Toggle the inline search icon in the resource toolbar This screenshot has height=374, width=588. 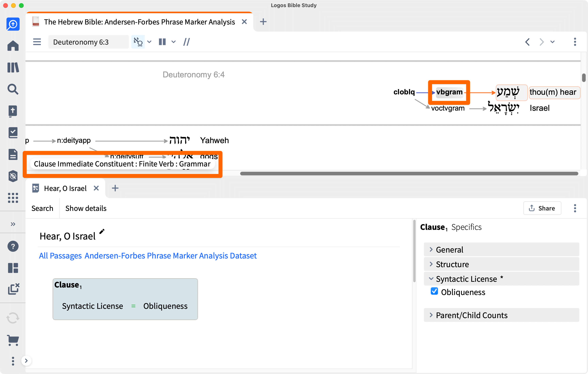point(138,42)
